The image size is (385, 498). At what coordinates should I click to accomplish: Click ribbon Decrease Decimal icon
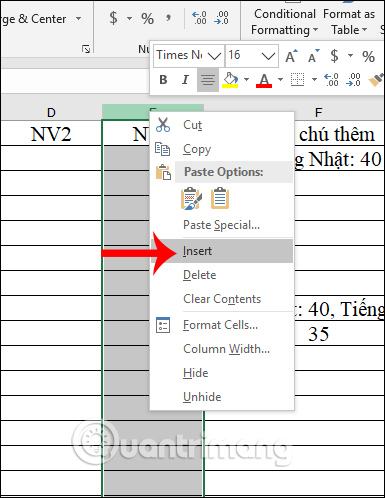(x=222, y=18)
